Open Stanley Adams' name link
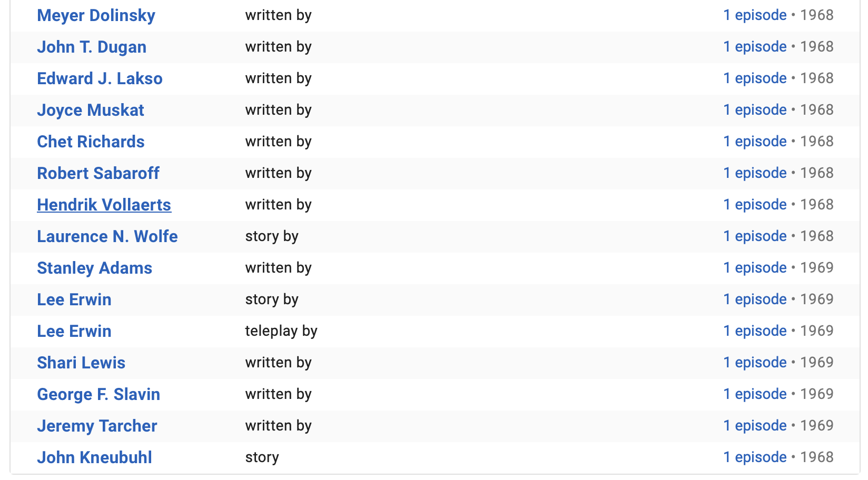Viewport: 868px width, 480px height. click(94, 268)
